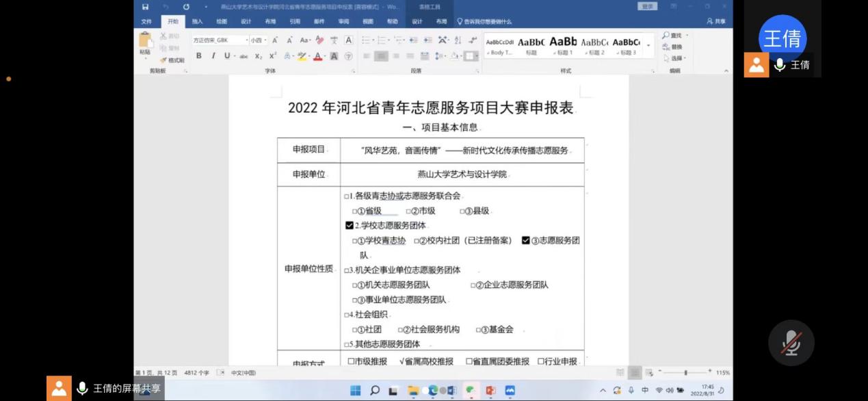
Task: Open the font size dropdown (小四)
Action: [265, 40]
